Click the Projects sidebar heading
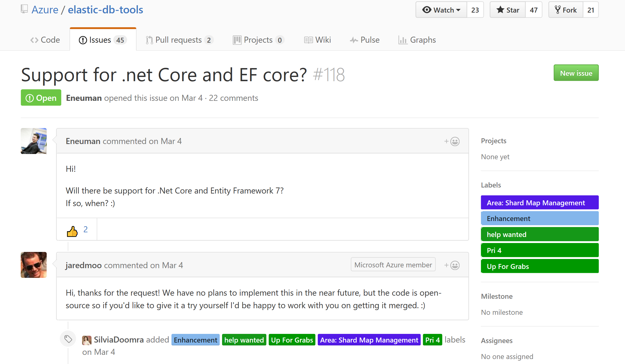The image size is (625, 364). (x=494, y=141)
